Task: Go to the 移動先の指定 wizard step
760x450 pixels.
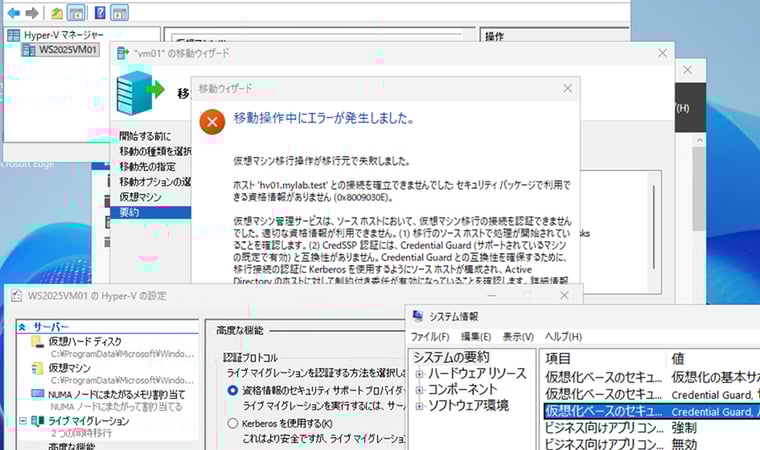Action: coord(147,167)
